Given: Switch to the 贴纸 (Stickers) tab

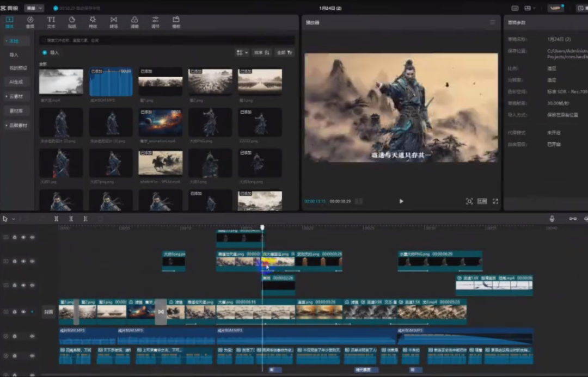Looking at the screenshot, I should click(x=72, y=22).
